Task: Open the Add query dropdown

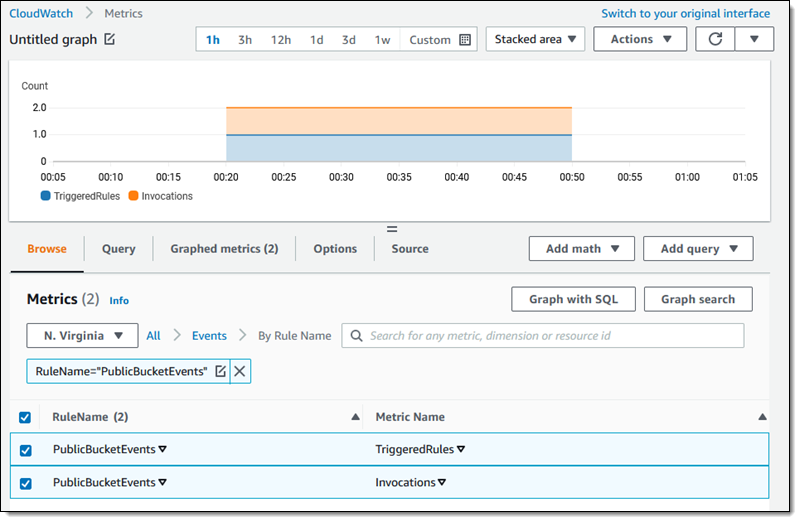Action: 698,248
